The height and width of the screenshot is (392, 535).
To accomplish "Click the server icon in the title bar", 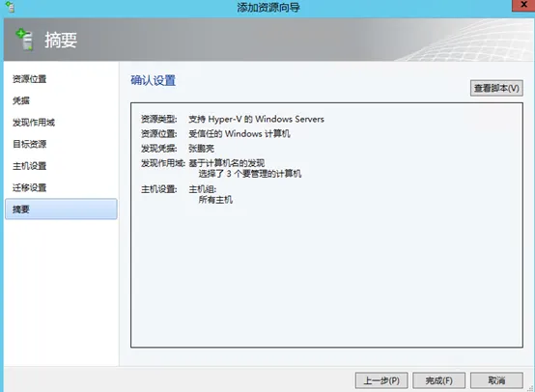I will click(11, 7).
